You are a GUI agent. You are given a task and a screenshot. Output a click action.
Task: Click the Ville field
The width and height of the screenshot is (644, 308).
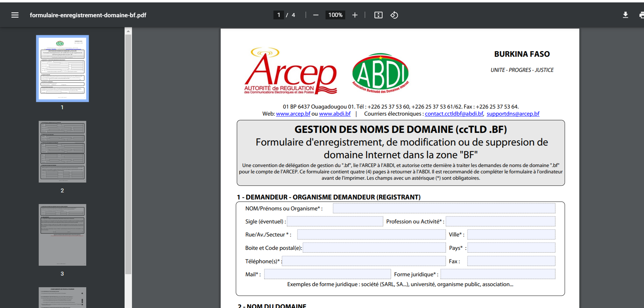click(x=511, y=234)
